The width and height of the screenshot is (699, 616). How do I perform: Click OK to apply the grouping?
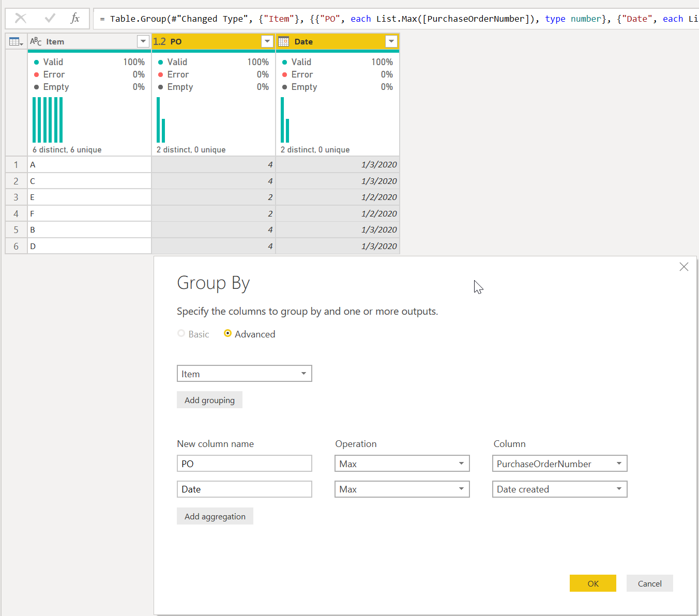click(593, 583)
